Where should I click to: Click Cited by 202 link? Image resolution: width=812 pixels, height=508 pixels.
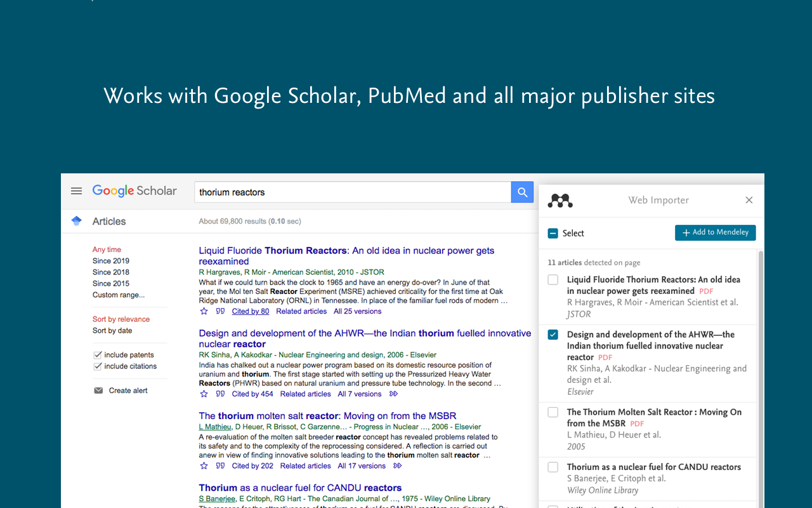252,465
